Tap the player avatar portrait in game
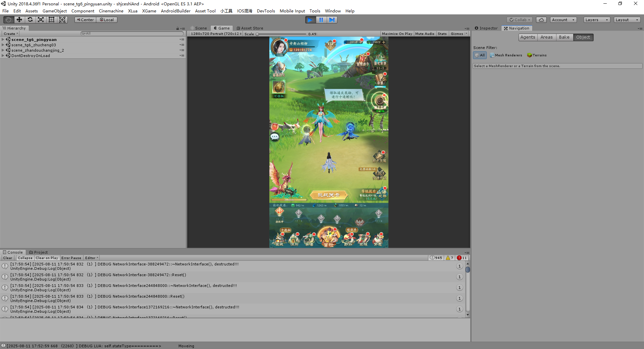Screen dimensions: 644x349 pyautogui.click(x=279, y=47)
